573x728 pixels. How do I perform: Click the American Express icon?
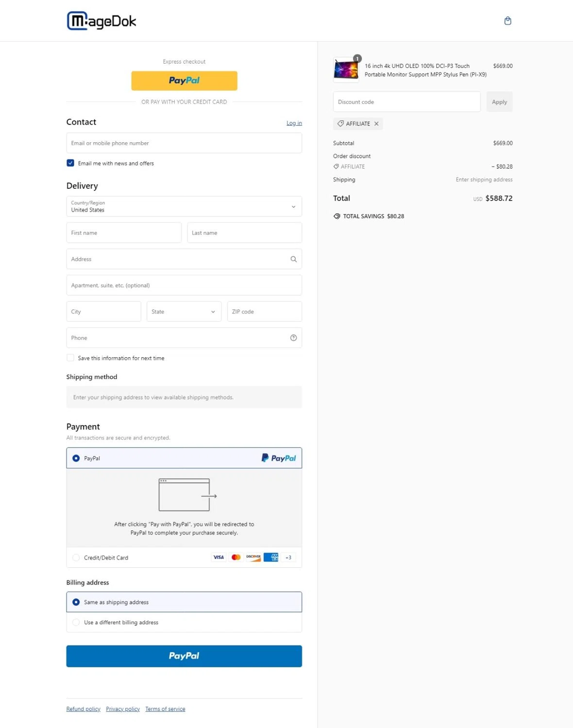(x=271, y=557)
